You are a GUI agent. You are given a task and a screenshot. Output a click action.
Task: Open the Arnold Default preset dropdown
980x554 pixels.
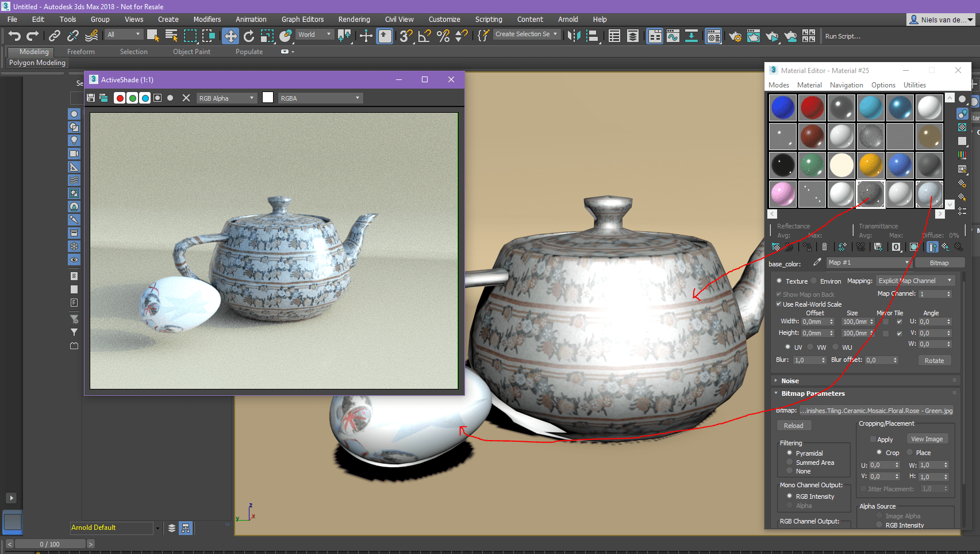(x=157, y=528)
